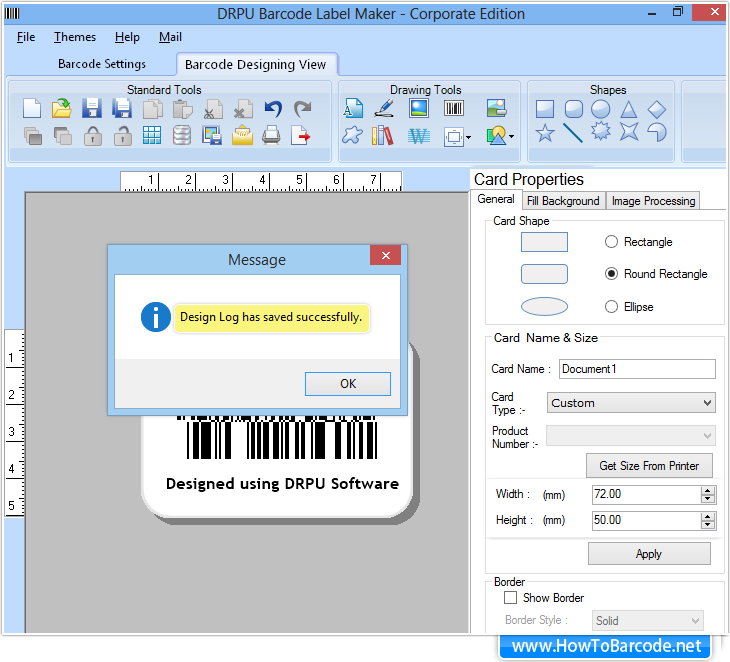Viewport: 730px width, 662px height.
Task: Click the Print printer icon
Action: [271, 135]
